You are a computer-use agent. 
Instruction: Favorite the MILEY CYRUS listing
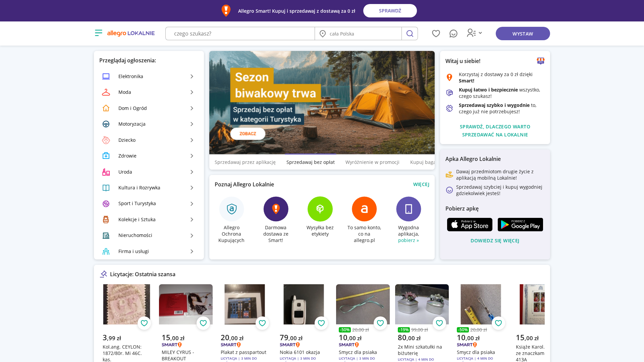tap(203, 323)
